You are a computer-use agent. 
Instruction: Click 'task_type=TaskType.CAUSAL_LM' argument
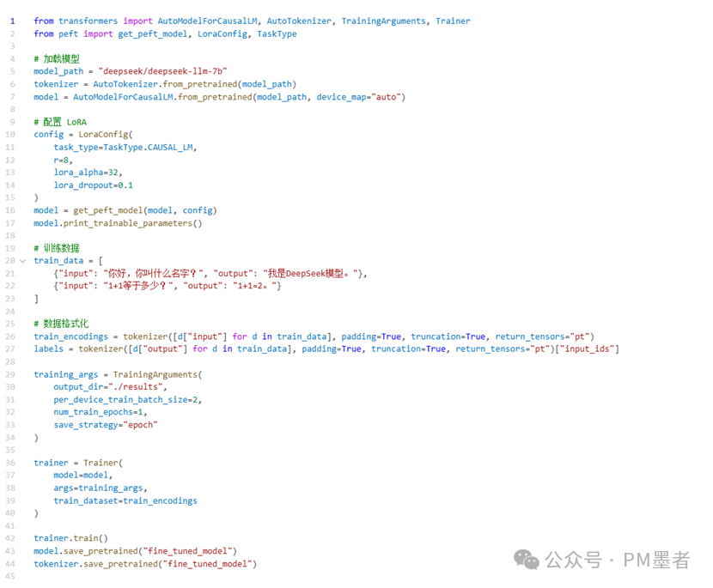[x=125, y=148]
